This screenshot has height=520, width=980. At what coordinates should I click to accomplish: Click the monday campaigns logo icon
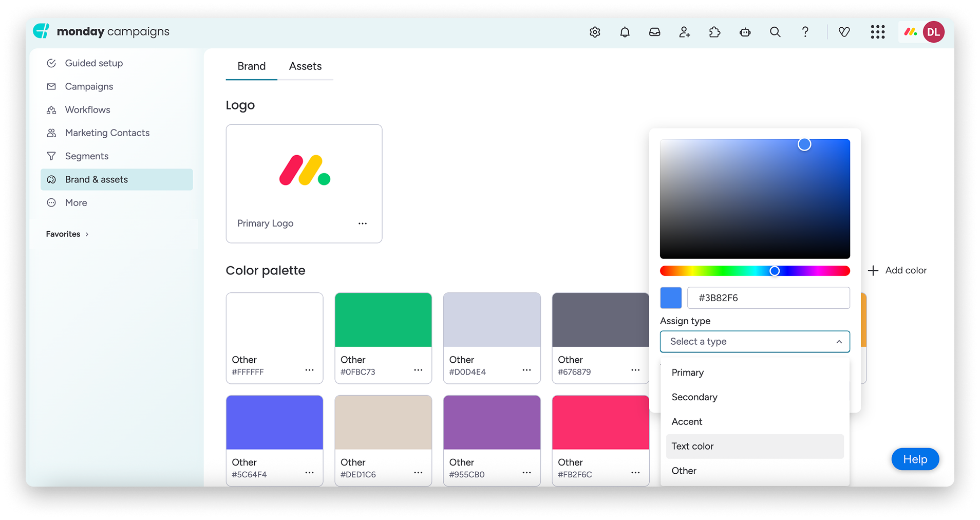41,31
